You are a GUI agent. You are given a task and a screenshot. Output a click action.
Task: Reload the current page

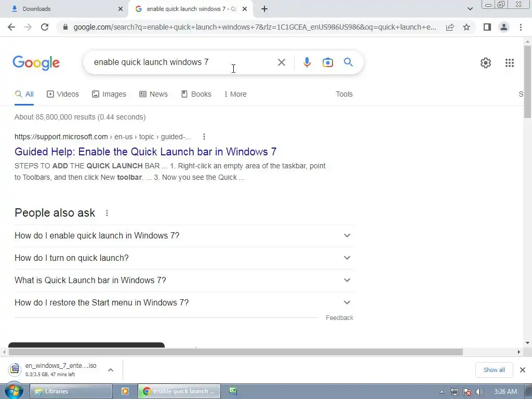[45, 27]
